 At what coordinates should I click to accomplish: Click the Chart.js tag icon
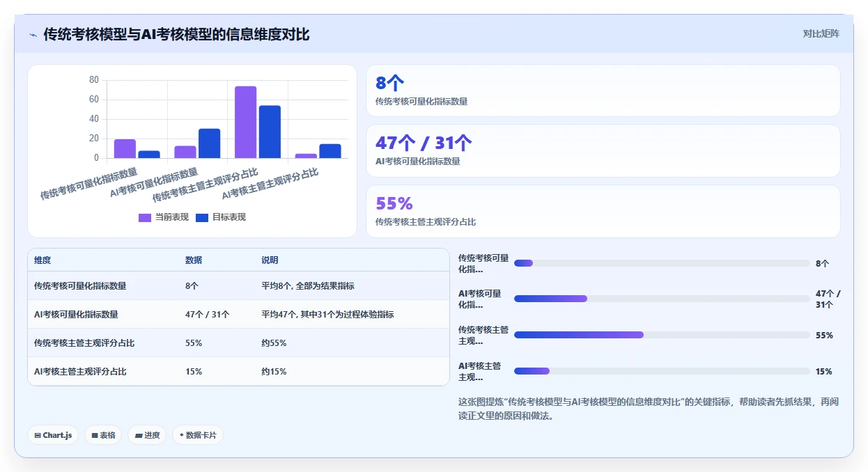pos(38,435)
